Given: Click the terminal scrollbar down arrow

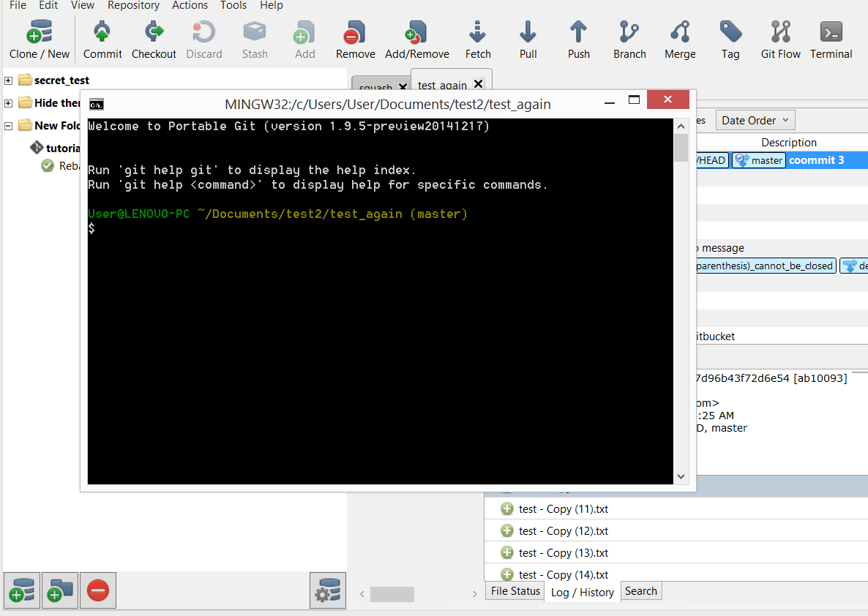Looking at the screenshot, I should (x=681, y=476).
